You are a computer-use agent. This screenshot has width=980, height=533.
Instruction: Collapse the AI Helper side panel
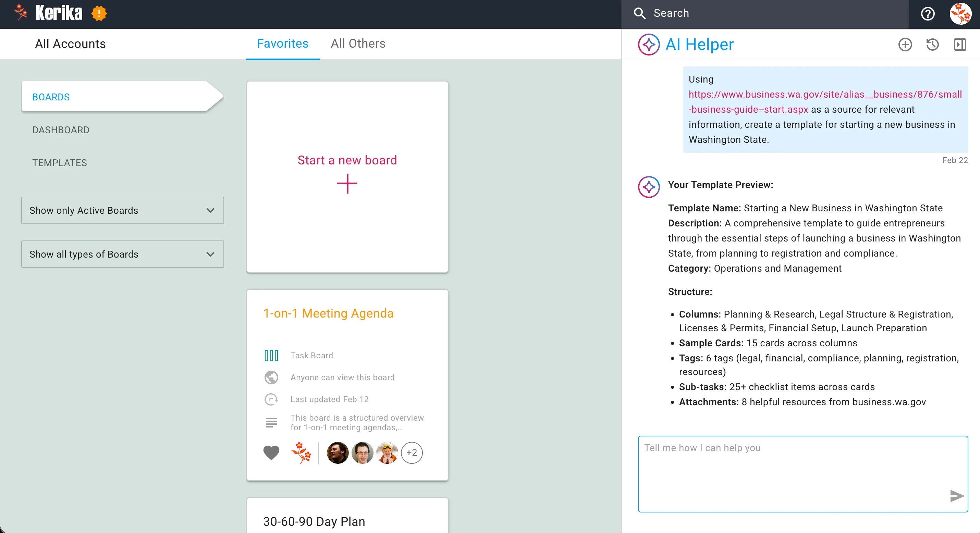(960, 45)
